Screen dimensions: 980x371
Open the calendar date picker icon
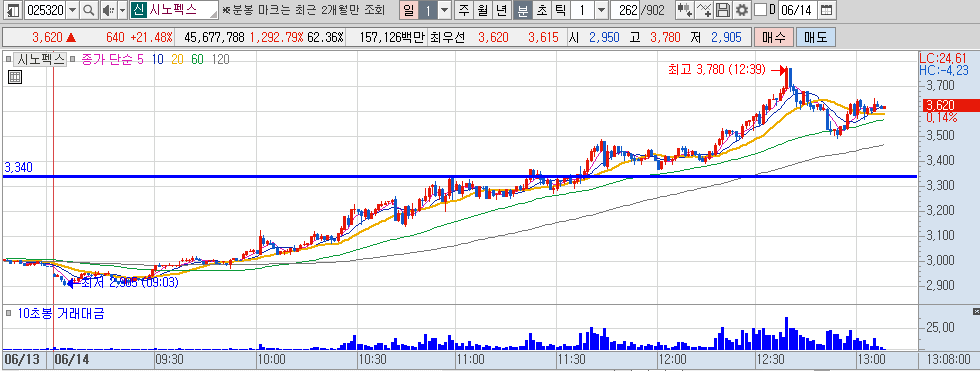826,10
